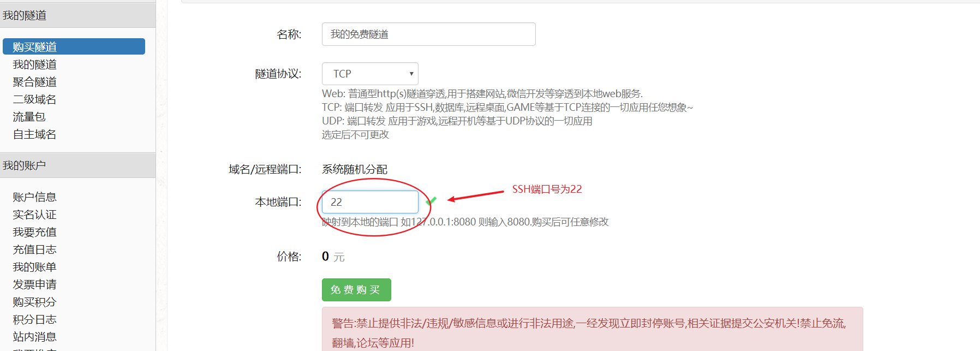Click the green checkmark beside local port

(x=431, y=201)
